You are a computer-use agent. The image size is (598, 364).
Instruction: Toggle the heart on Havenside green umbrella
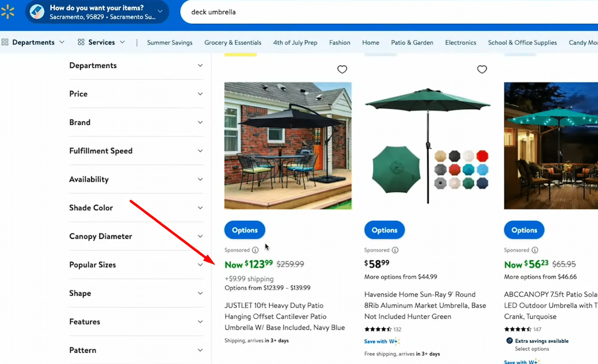click(482, 70)
